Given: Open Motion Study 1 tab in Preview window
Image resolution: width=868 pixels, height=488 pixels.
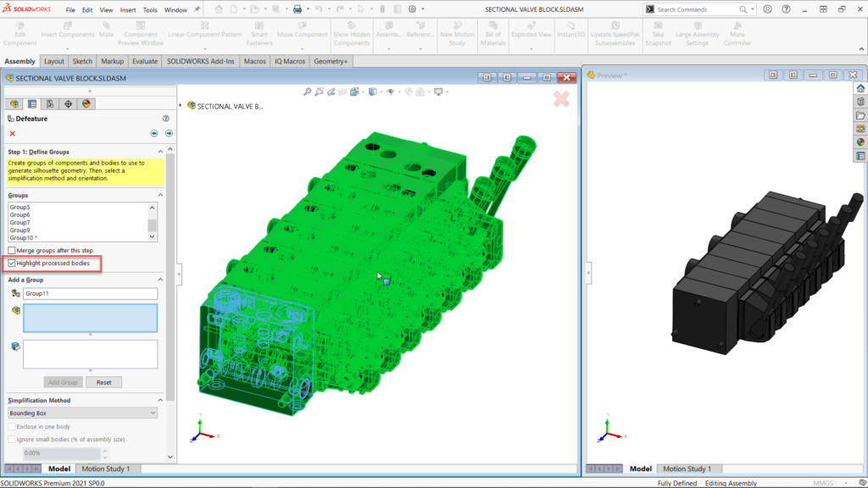Looking at the screenshot, I should click(687, 469).
